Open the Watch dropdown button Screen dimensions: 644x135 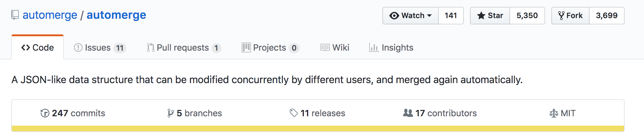click(x=411, y=16)
